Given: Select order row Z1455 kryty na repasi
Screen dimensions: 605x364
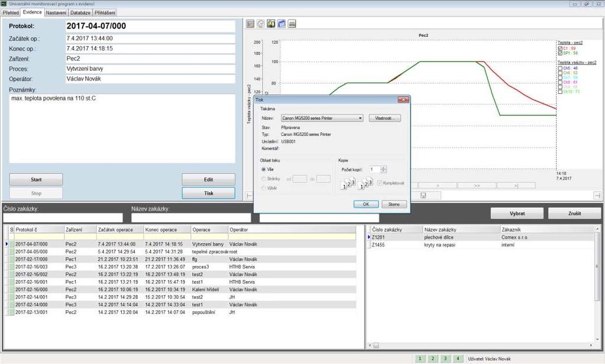Looking at the screenshot, I should [480, 245].
